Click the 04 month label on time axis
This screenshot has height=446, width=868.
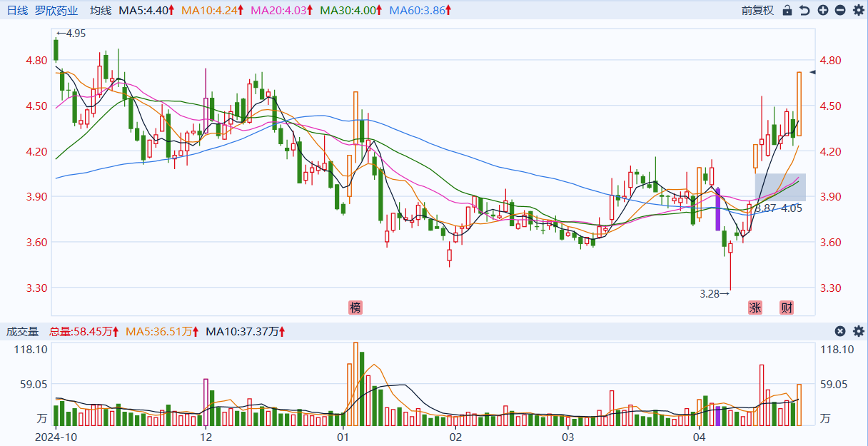click(699, 436)
